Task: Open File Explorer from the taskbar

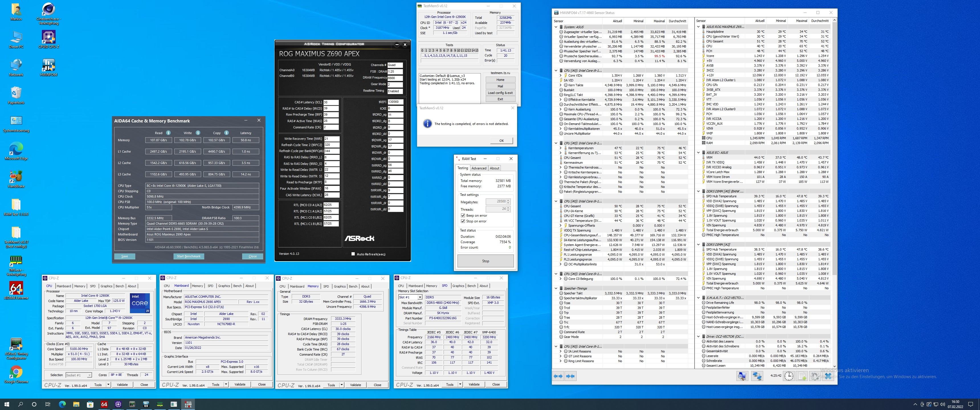Action: pos(76,404)
